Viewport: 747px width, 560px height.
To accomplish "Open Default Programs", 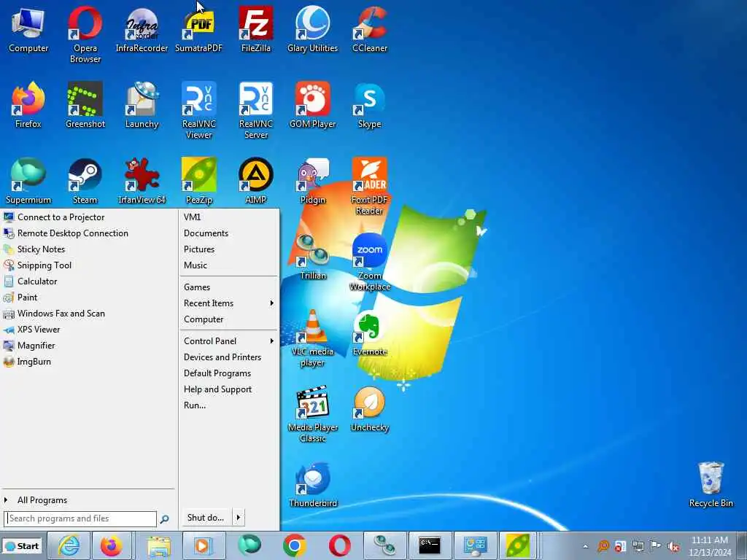I will (217, 373).
